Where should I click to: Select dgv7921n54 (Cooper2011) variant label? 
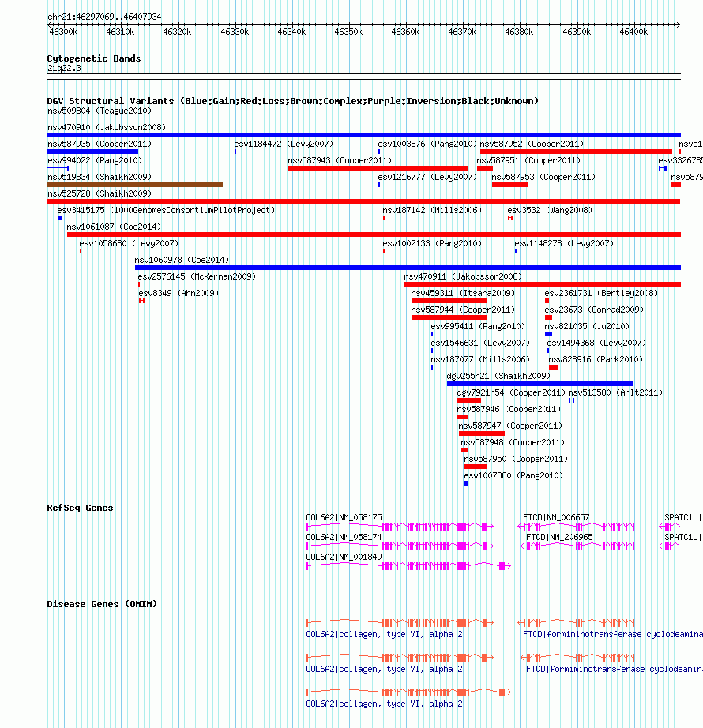(x=511, y=392)
